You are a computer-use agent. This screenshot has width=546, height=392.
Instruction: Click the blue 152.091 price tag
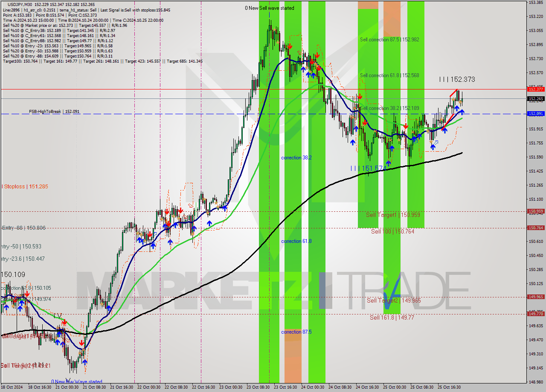click(x=536, y=114)
